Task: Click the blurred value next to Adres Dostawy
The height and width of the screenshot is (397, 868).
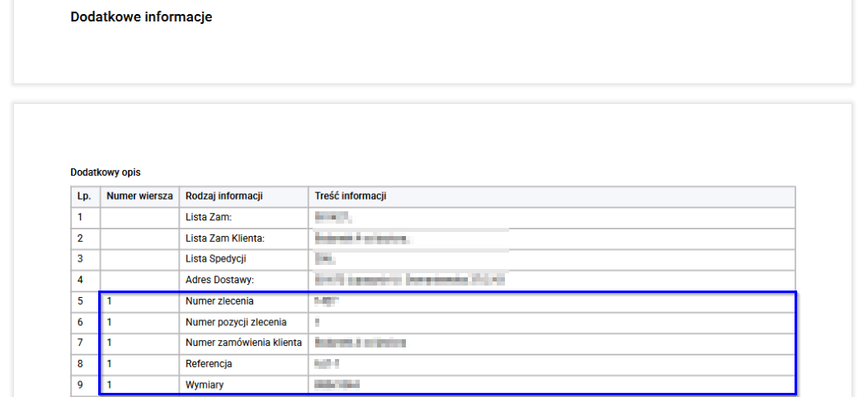Action: point(409,280)
